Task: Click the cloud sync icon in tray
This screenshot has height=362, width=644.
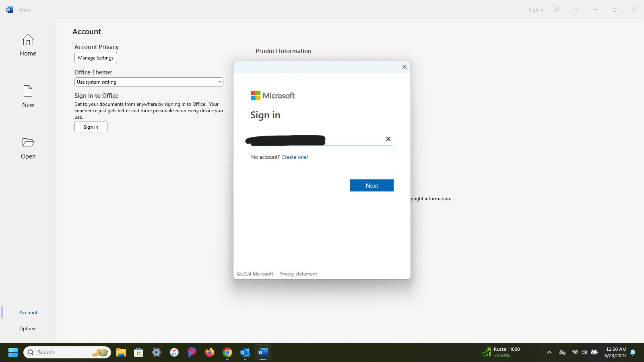Action: 562,352
